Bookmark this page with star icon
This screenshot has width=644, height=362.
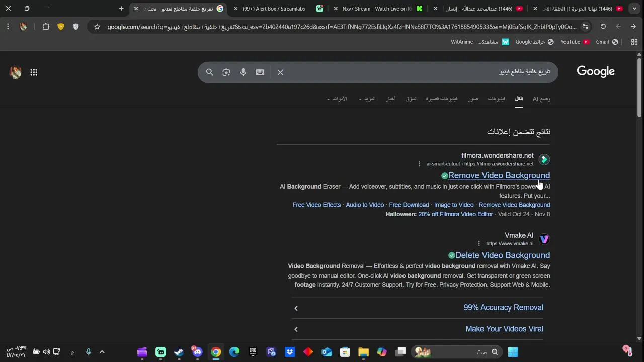pos(97,27)
